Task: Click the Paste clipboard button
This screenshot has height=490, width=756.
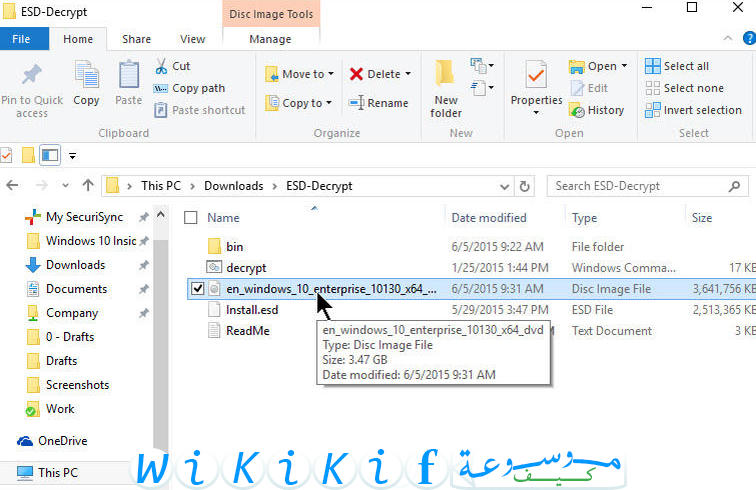Action: (129, 83)
